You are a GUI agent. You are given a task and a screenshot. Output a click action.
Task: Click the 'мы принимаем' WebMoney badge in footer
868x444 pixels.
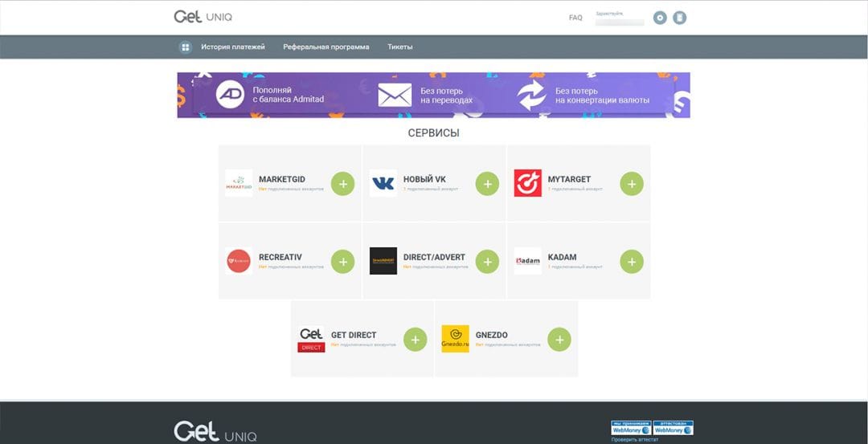[x=631, y=428]
